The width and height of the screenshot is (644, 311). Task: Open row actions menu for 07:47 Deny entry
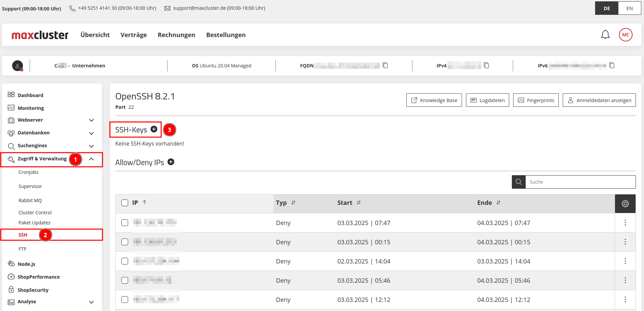point(625,223)
